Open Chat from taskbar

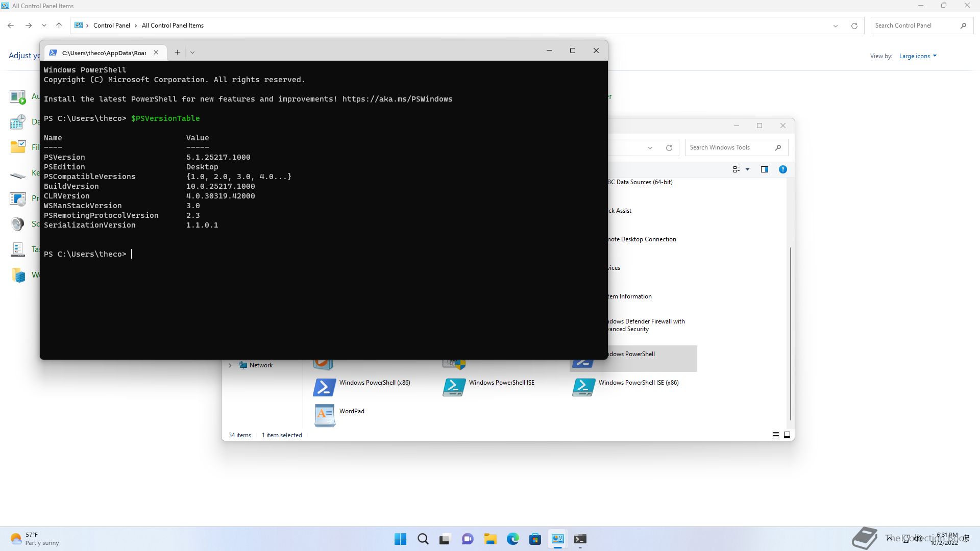468,539
